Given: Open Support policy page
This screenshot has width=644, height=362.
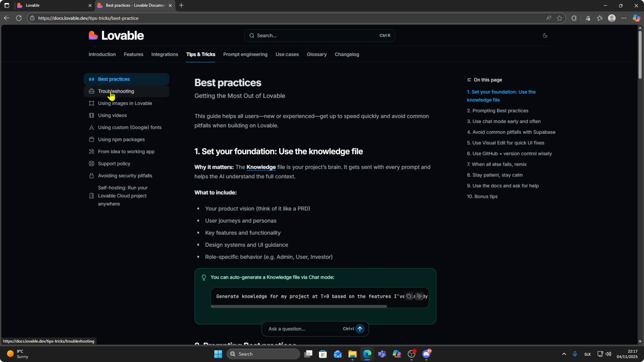Looking at the screenshot, I should click(x=114, y=163).
